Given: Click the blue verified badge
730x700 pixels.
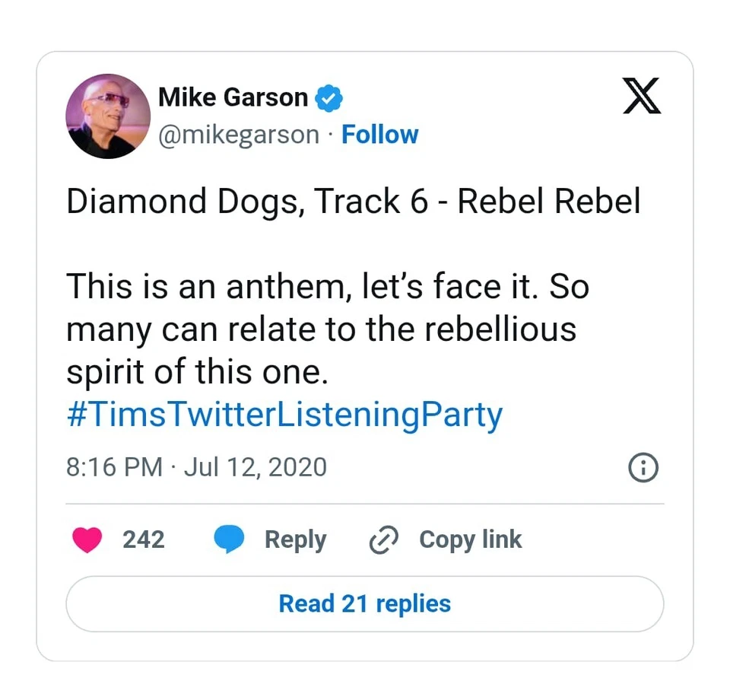Looking at the screenshot, I should pos(328,98).
